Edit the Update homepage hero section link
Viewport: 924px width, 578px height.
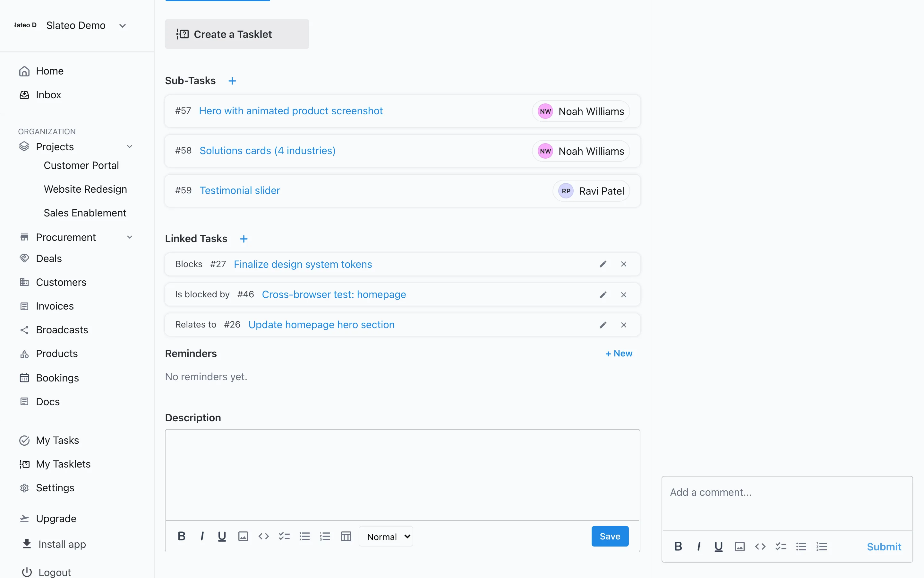pyautogui.click(x=603, y=325)
